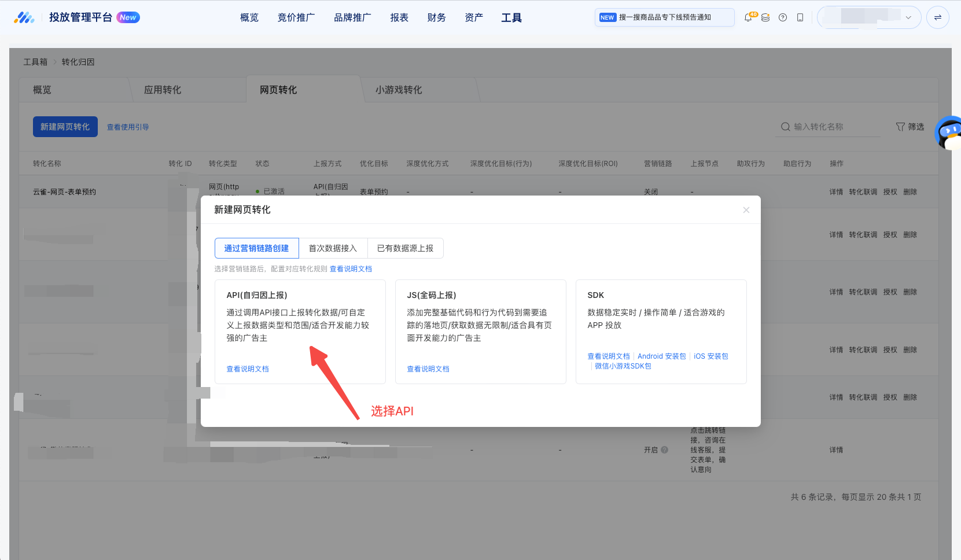Switch to the 概览 sub-tab
This screenshot has width=961, height=560.
42,90
